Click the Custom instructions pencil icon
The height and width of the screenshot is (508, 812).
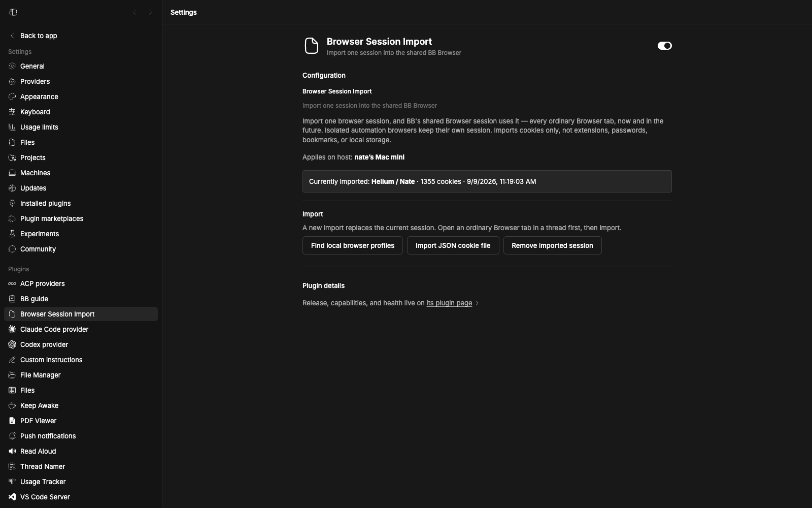pyautogui.click(x=12, y=360)
